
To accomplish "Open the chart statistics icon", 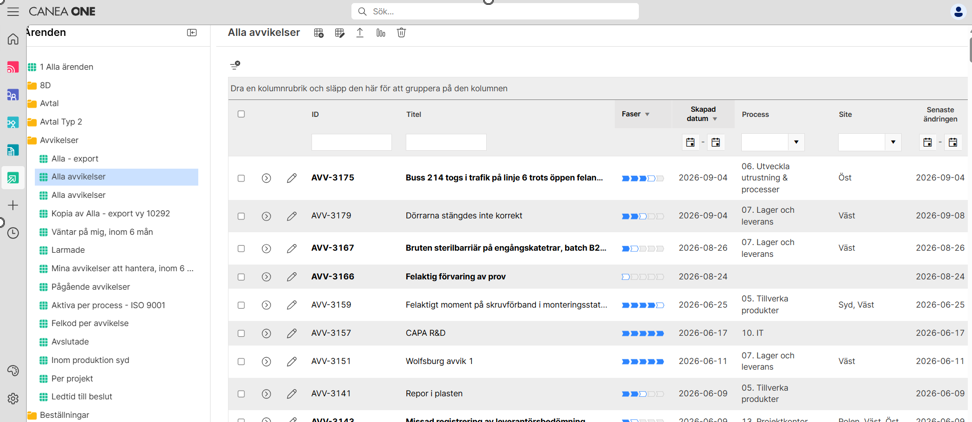I will pos(381,33).
